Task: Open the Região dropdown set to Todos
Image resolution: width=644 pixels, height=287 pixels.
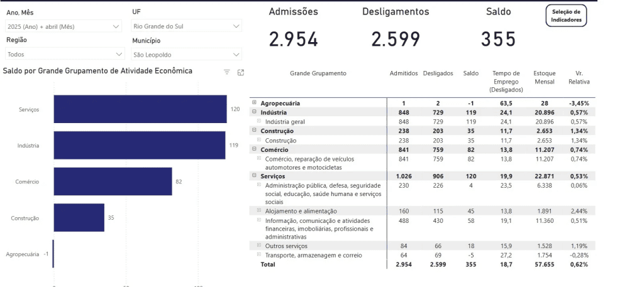Action: coord(63,54)
